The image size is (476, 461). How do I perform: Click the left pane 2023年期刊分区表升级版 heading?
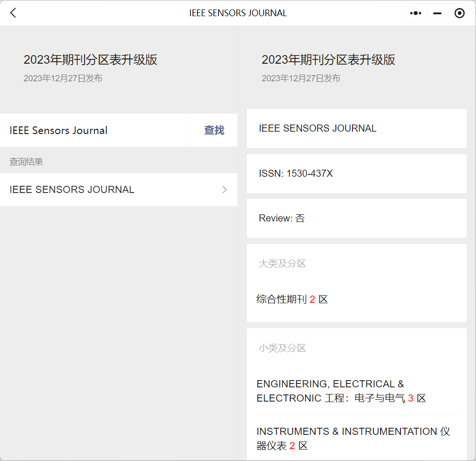click(x=90, y=60)
